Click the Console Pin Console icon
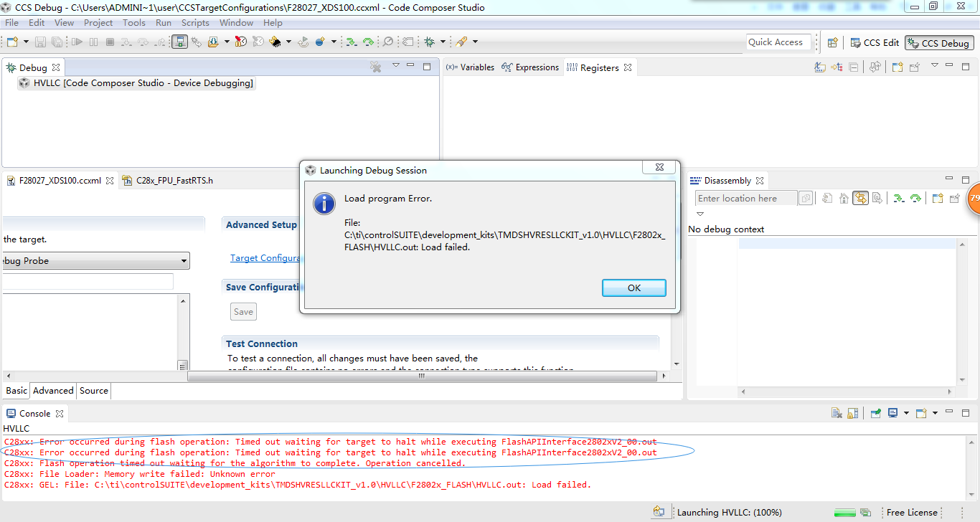The width and height of the screenshot is (980, 522). click(876, 413)
